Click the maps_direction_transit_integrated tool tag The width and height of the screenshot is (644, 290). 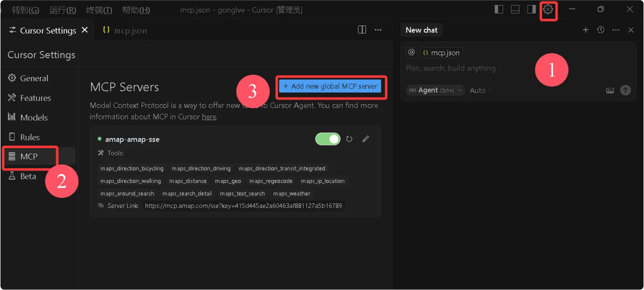pyautogui.click(x=282, y=168)
